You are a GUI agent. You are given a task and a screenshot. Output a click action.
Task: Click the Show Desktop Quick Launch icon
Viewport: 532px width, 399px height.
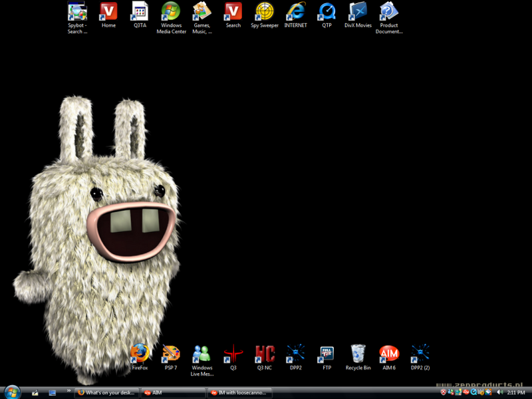[x=52, y=393]
